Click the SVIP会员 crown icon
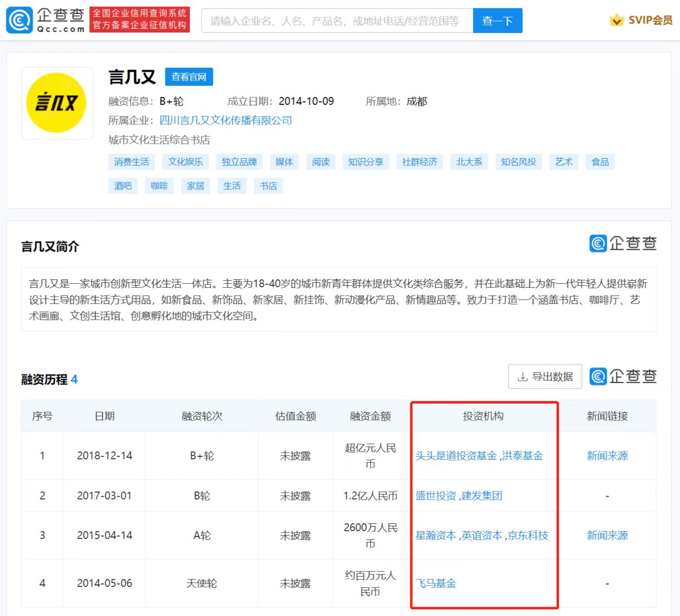This screenshot has width=680, height=616. click(x=616, y=20)
